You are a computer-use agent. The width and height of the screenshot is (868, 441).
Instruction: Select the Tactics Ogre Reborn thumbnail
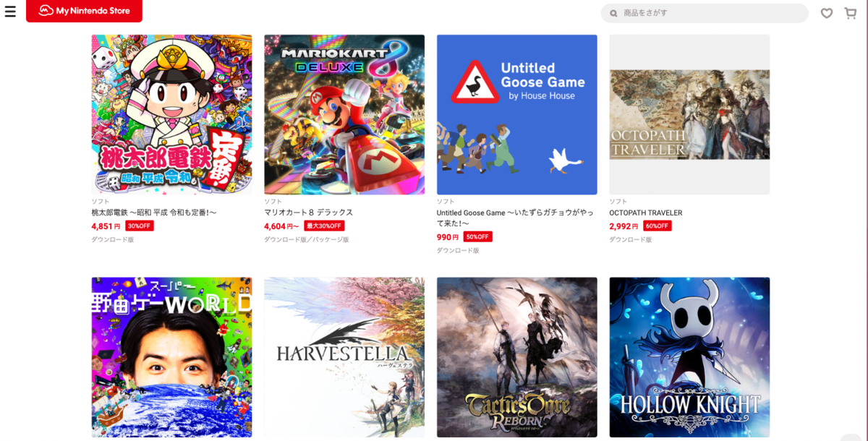[x=516, y=357]
